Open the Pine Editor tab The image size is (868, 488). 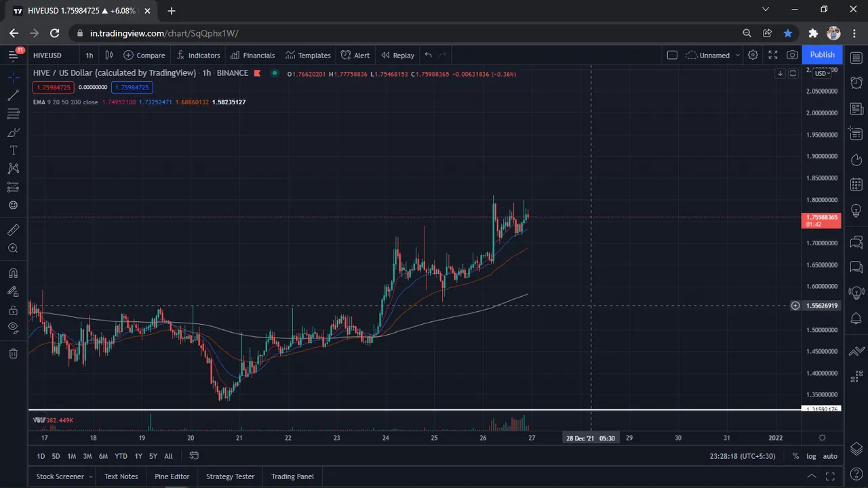[172, 476]
